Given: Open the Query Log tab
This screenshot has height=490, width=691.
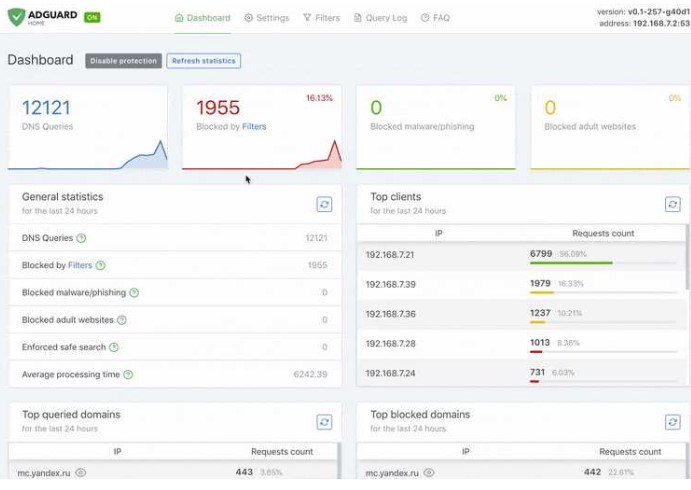Looking at the screenshot, I should click(x=381, y=18).
